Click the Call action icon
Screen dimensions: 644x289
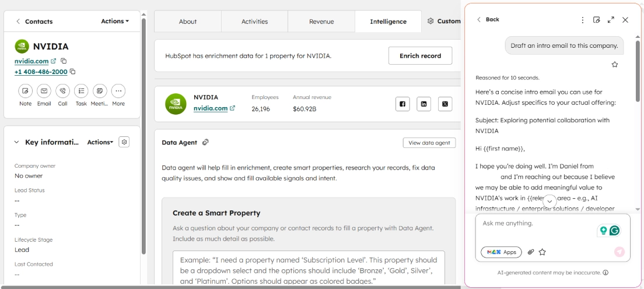pyautogui.click(x=62, y=91)
